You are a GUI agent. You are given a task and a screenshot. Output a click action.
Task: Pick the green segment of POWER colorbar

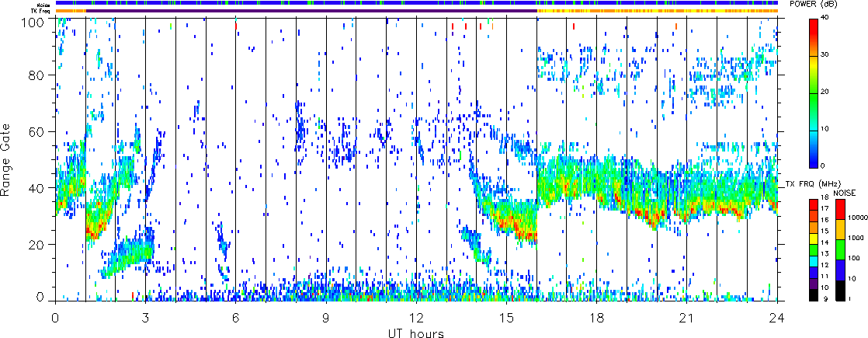coord(813,111)
